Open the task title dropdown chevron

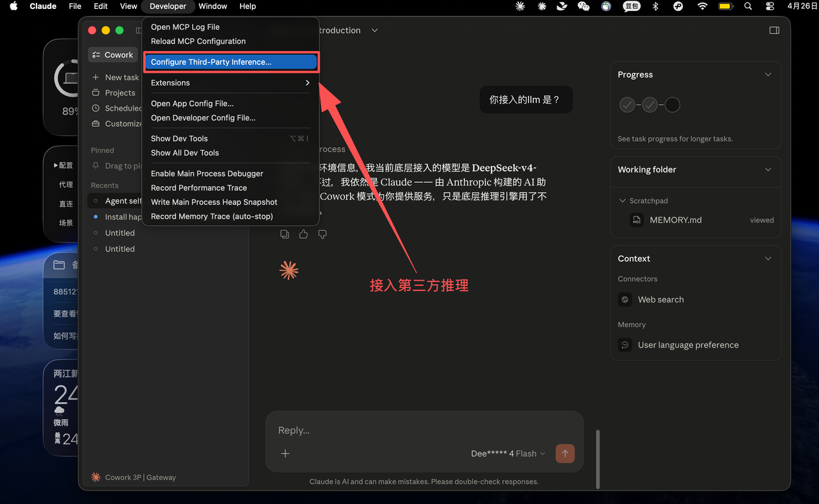coord(375,30)
